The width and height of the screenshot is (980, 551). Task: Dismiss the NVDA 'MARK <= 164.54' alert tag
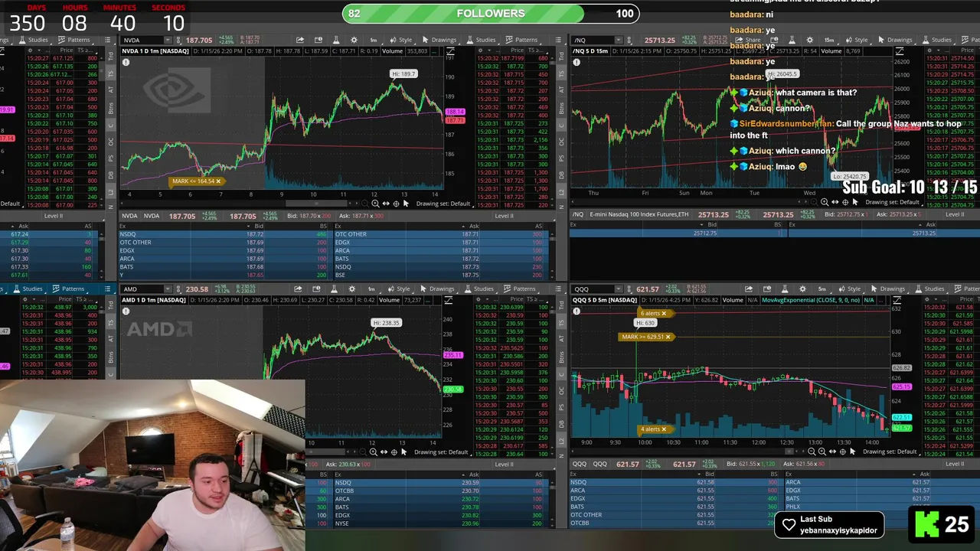[218, 181]
